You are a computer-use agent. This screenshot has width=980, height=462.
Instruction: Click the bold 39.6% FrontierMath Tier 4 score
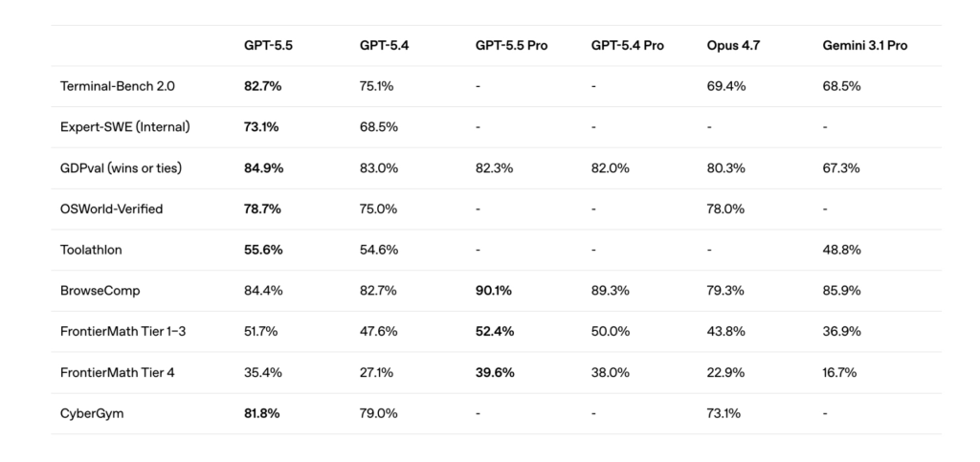click(x=495, y=373)
